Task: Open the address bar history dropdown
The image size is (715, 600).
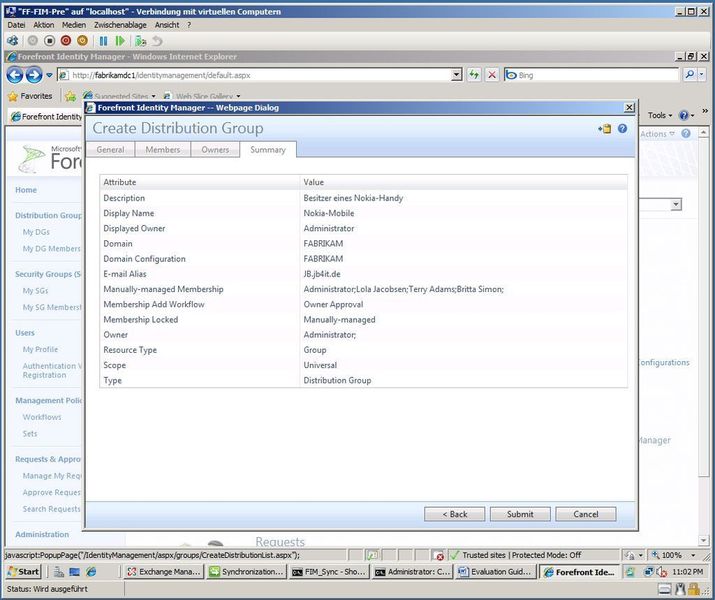Action: [456, 75]
